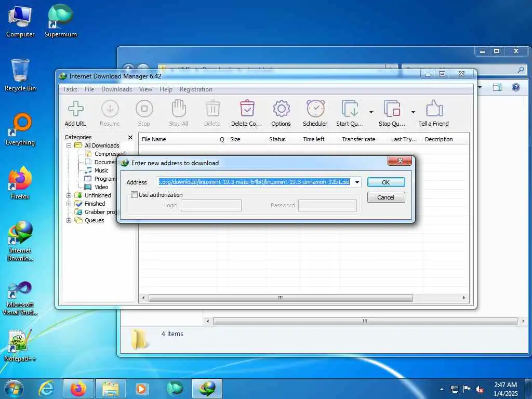Click the Login input field

(x=211, y=205)
